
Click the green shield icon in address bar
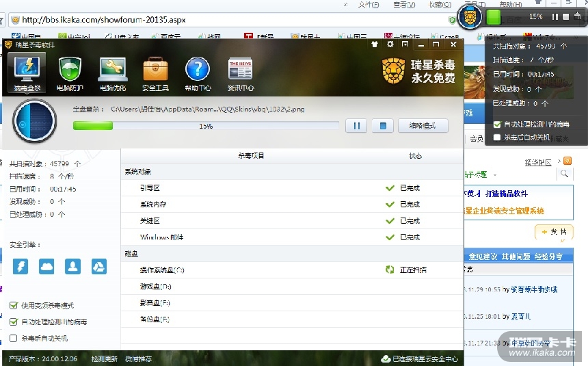(x=452, y=20)
